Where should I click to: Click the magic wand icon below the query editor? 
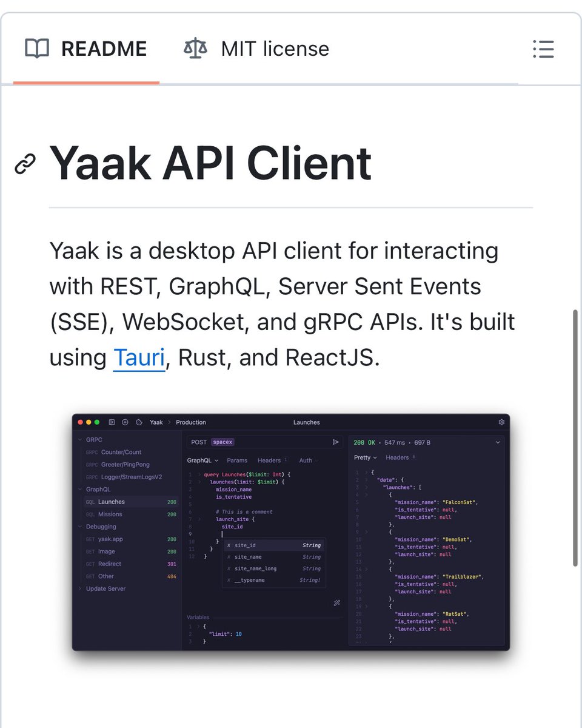pos(337,602)
